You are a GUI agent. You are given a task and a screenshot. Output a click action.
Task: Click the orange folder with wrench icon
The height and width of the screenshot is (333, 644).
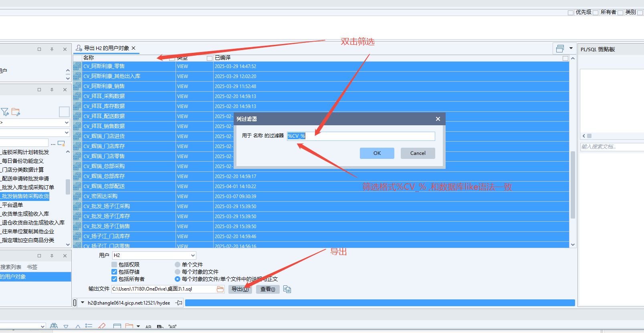coord(16,112)
